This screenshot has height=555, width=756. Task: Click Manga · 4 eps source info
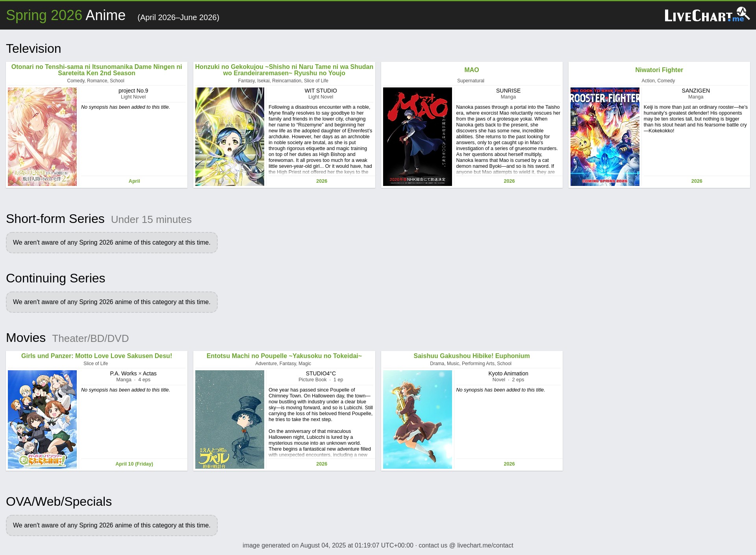[133, 380]
